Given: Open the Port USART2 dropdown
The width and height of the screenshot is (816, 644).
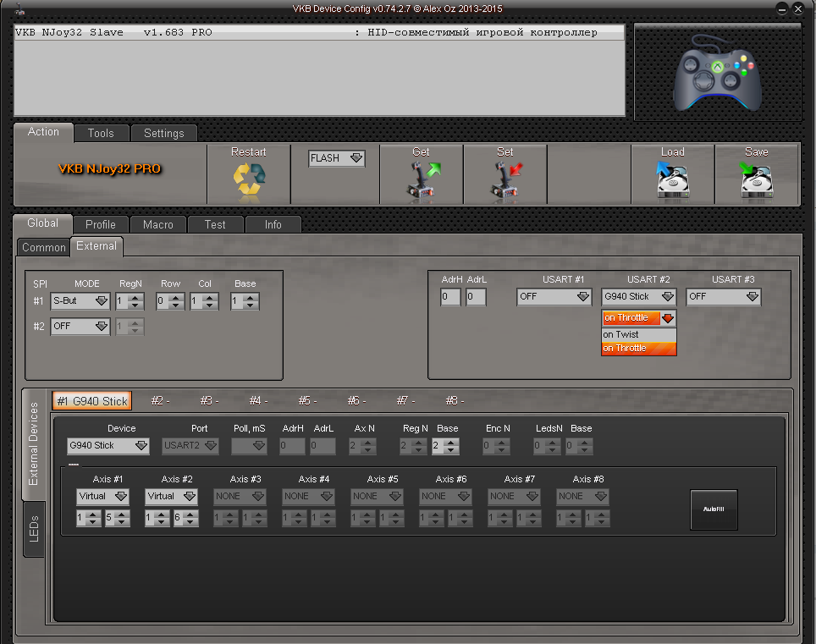Looking at the screenshot, I should [190, 446].
